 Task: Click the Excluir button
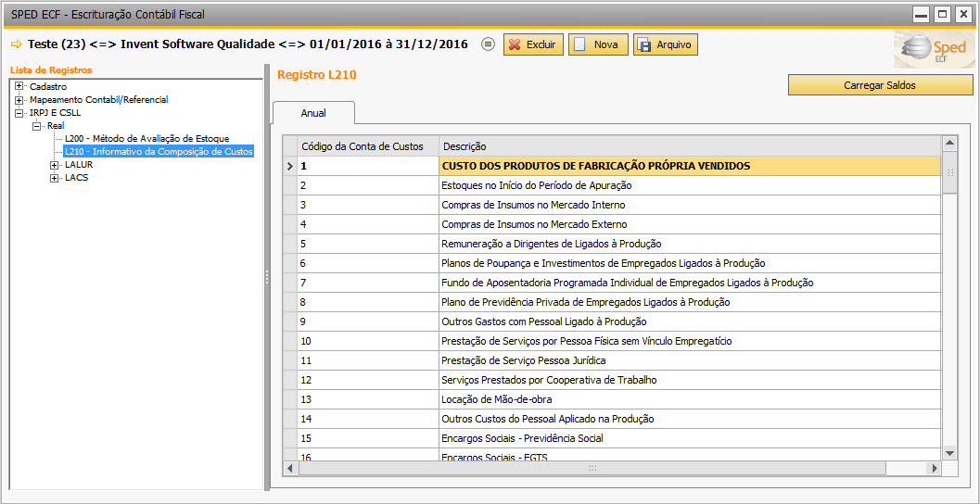point(533,44)
